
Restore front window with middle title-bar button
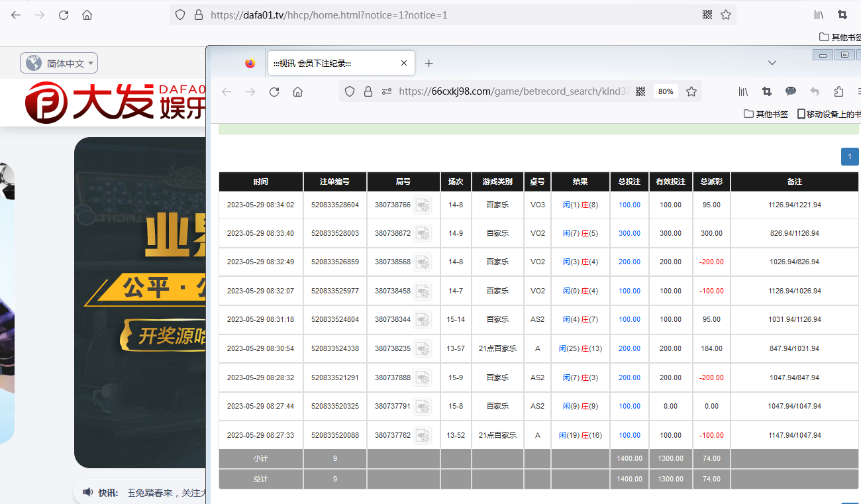pyautogui.click(x=844, y=55)
